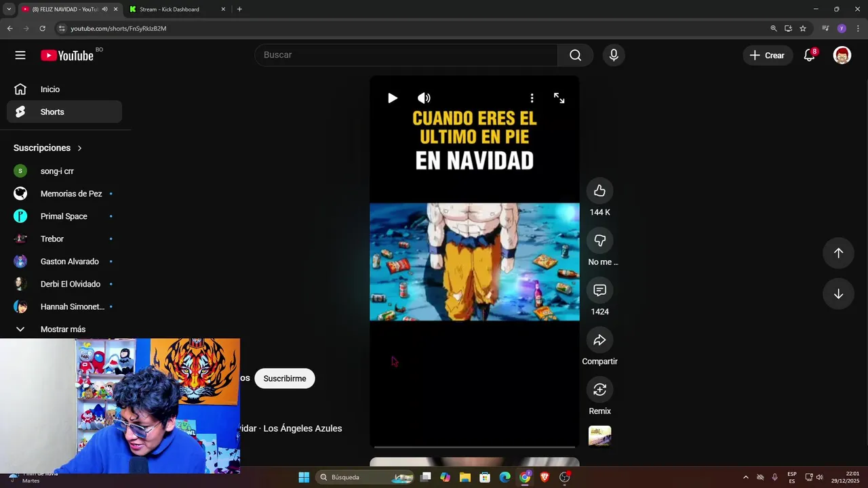Open the Crear menu button

(767, 56)
